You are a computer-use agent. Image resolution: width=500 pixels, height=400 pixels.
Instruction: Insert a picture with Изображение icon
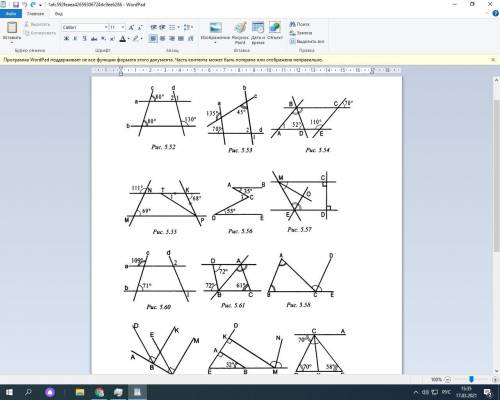pos(215,28)
